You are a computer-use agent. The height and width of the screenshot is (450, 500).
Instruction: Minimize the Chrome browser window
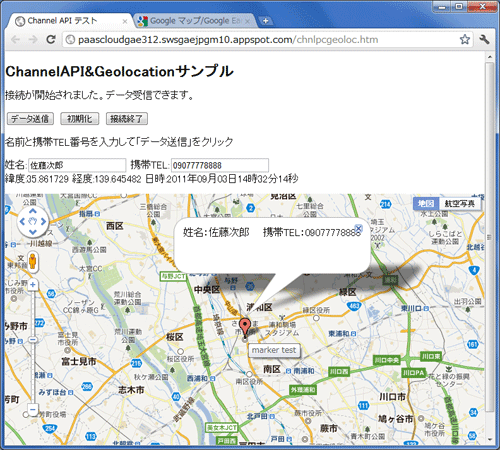click(442, 7)
